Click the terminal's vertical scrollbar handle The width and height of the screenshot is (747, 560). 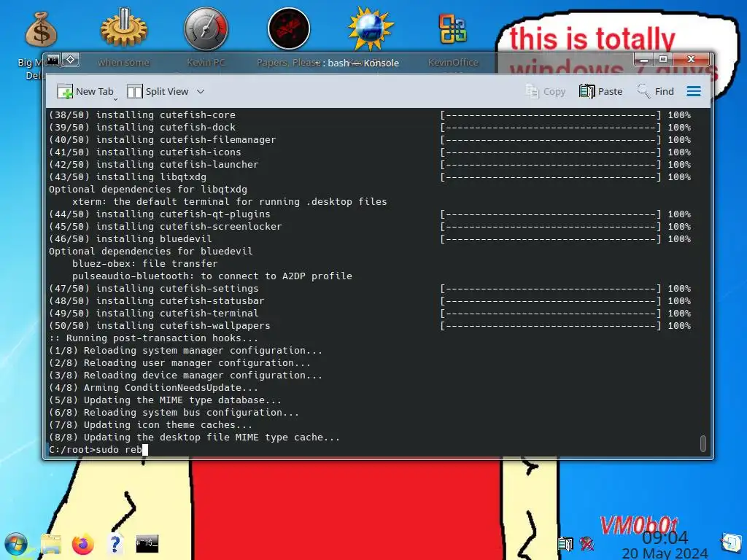[x=703, y=443]
